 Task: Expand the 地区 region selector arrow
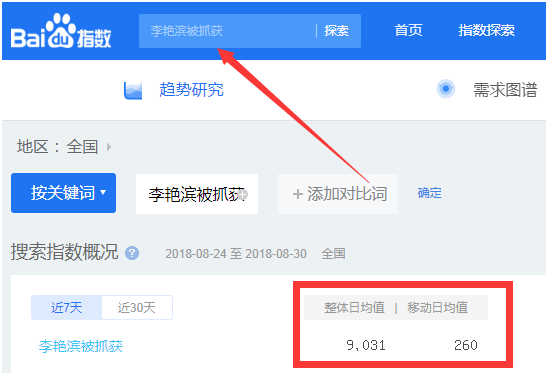click(x=109, y=147)
